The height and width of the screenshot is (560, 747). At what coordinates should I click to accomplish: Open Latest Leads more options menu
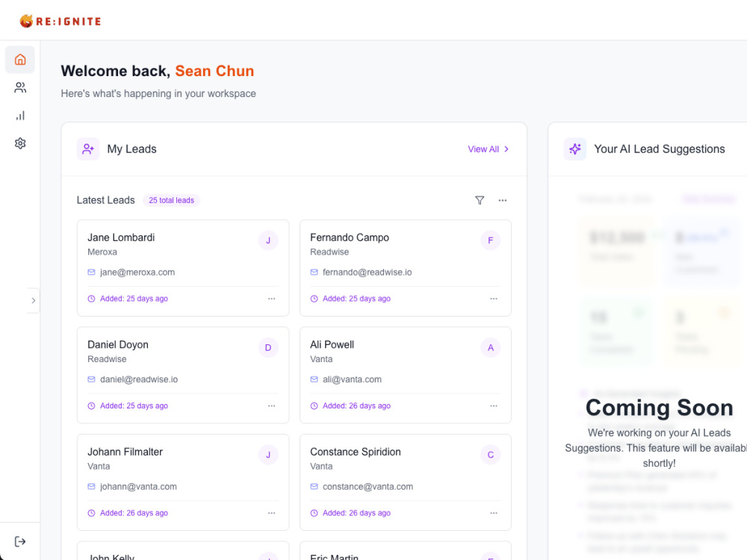click(503, 200)
